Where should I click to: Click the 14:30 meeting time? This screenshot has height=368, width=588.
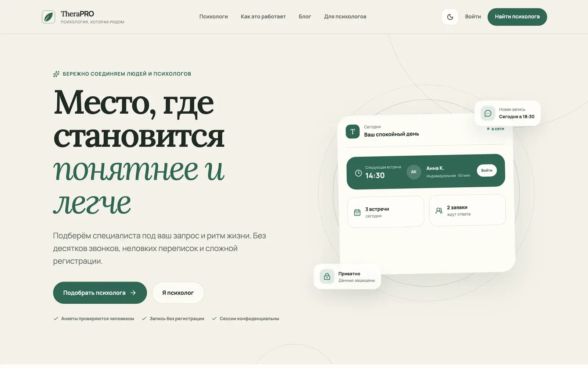click(x=375, y=176)
